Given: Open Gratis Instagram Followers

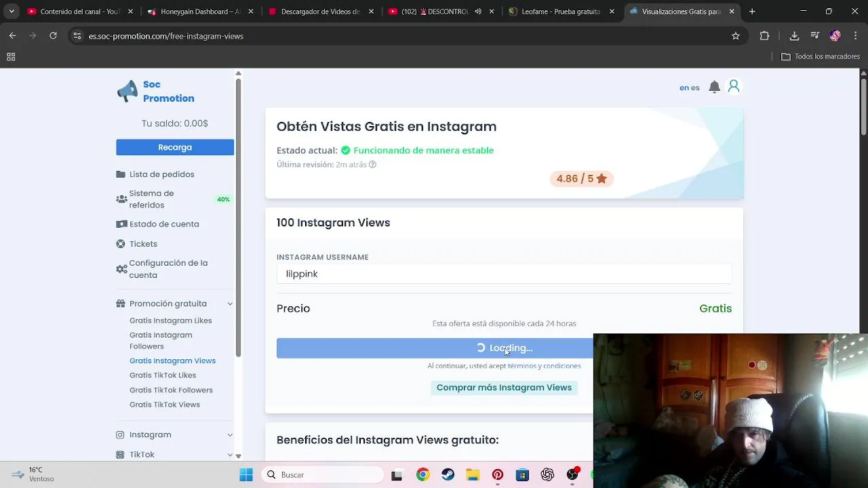Looking at the screenshot, I should [161, 340].
